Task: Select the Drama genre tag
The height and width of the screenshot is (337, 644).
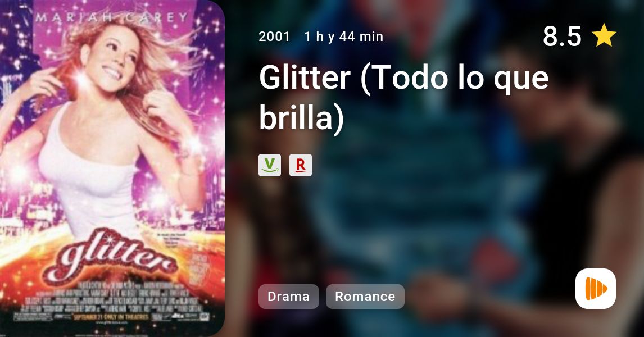Action: [x=288, y=297]
